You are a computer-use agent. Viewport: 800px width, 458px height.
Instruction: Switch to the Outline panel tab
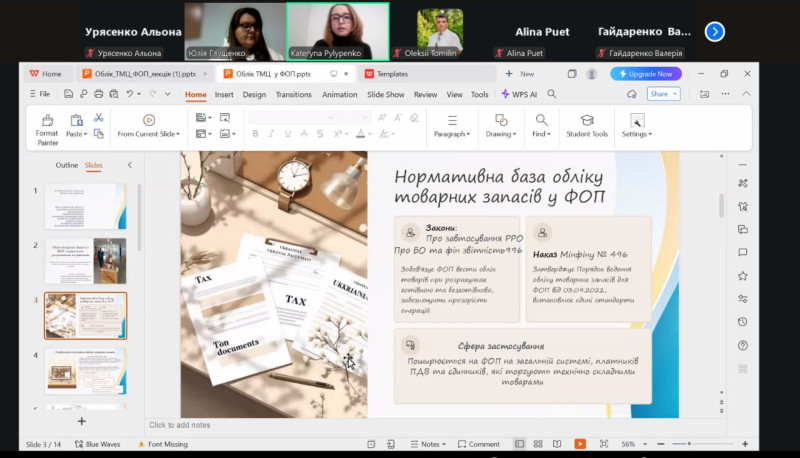pos(66,165)
